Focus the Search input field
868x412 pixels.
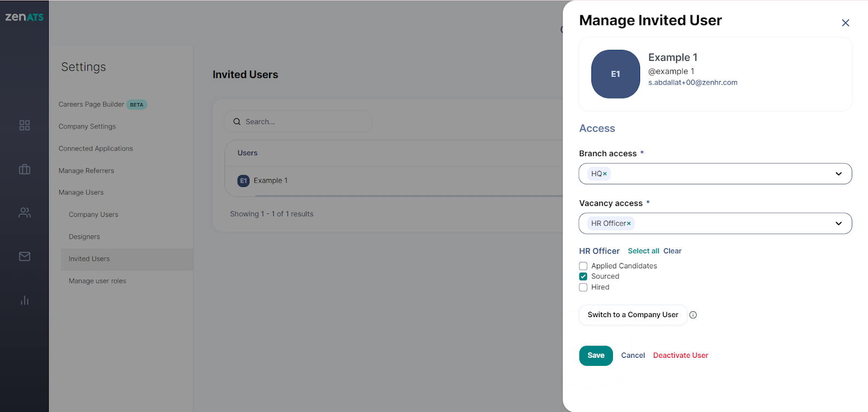298,122
